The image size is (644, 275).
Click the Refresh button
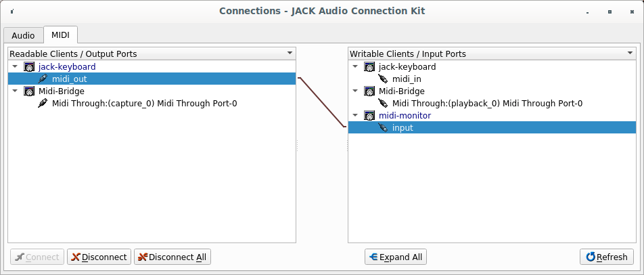(607, 257)
